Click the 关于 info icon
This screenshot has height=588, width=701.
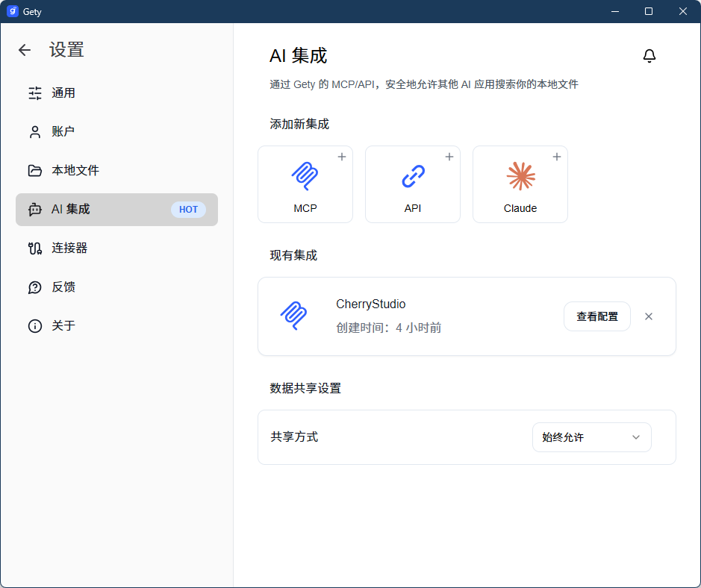coord(35,326)
